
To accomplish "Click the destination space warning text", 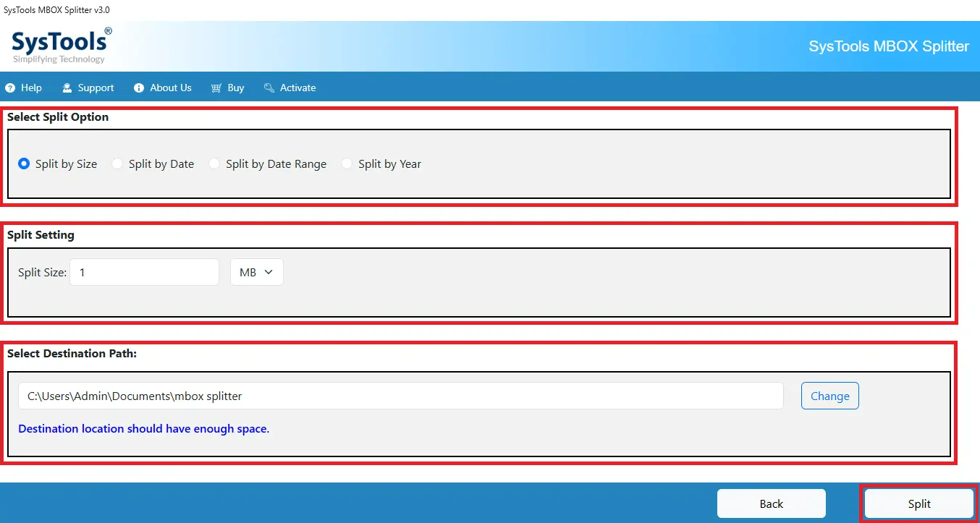I will 144,429.
